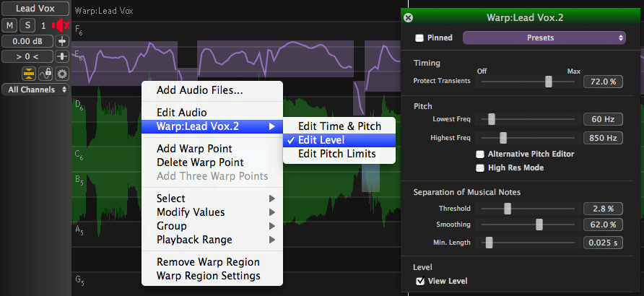The height and width of the screenshot is (296, 644).
Task: Enable the Pinned checkbox
Action: click(x=420, y=38)
